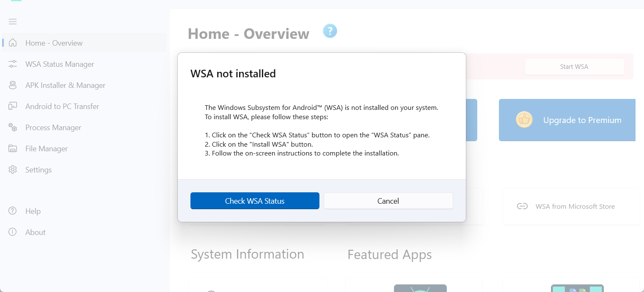This screenshot has width=644, height=292.
Task: Dismiss the dialog with Cancel
Action: tap(388, 201)
